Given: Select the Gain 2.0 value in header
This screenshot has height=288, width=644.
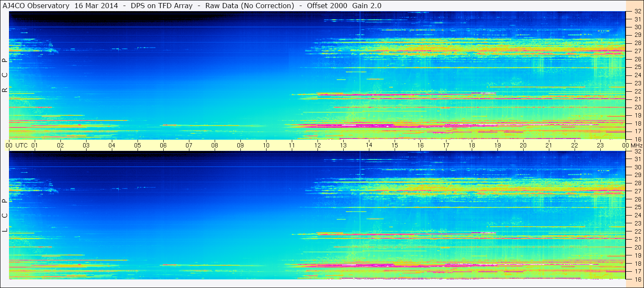Looking at the screenshot, I should pos(367,6).
